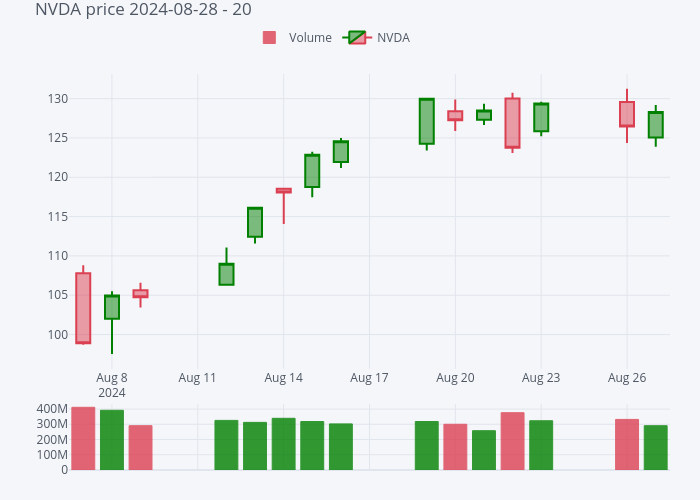Viewport: 700px width, 500px height.
Task: Click the 130 price axis label
Action: tap(55, 99)
